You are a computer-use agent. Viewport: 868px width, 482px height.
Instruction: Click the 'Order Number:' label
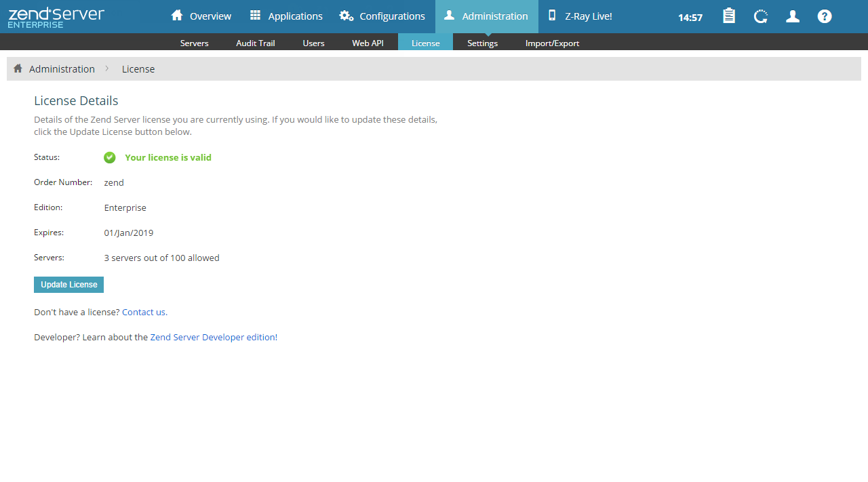pos(63,182)
